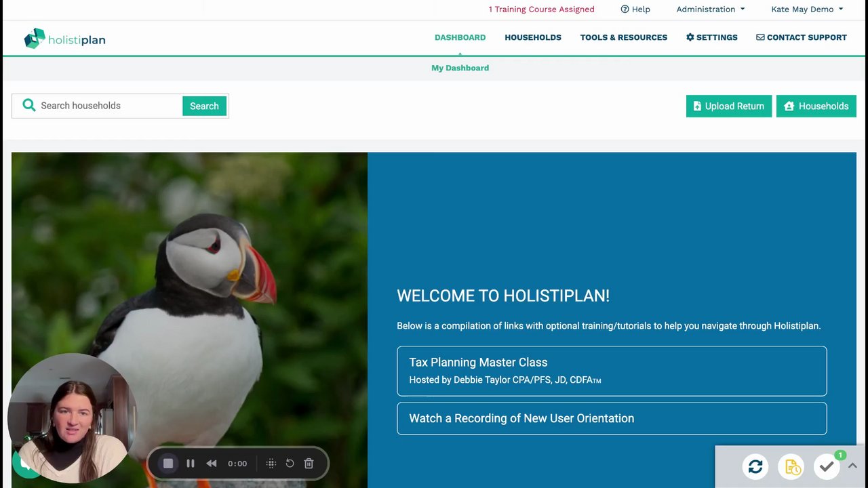Click the 1 Training Course Assigned link
The height and width of the screenshot is (488, 868).
(x=541, y=9)
